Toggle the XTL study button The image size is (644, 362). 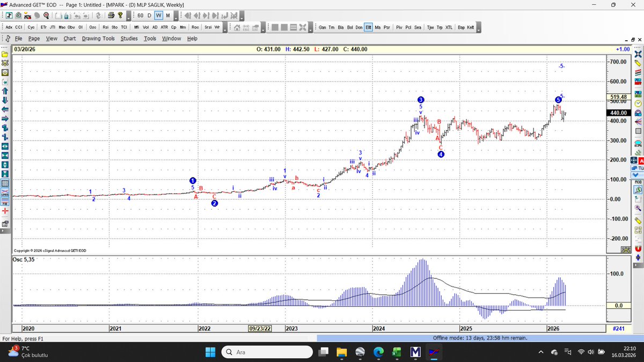[449, 27]
